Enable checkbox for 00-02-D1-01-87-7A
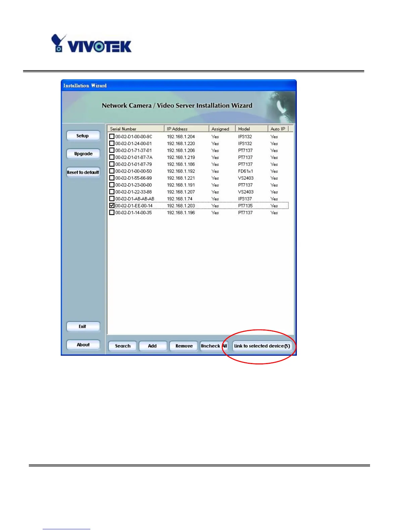411x532 pixels. click(112, 157)
